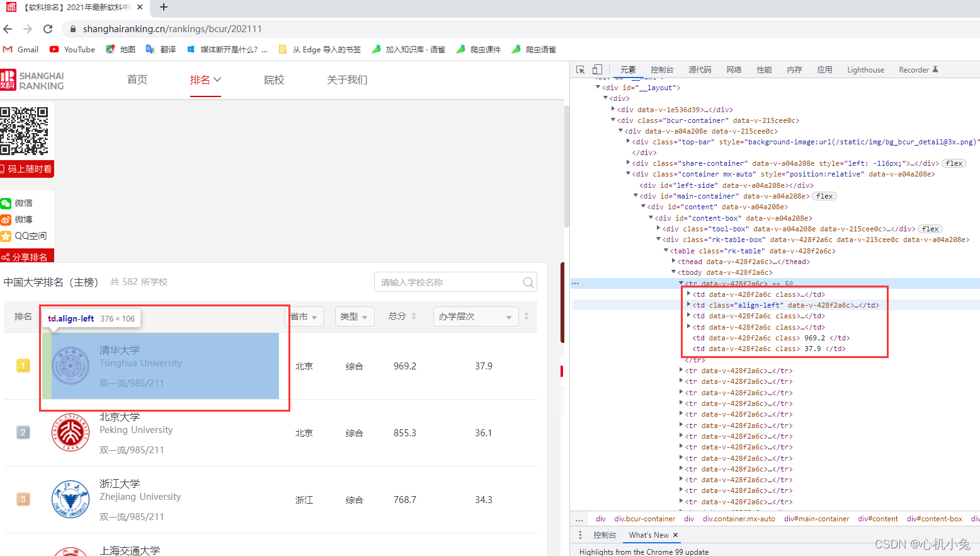Switch to the 性能 DevTools tab

764,69
